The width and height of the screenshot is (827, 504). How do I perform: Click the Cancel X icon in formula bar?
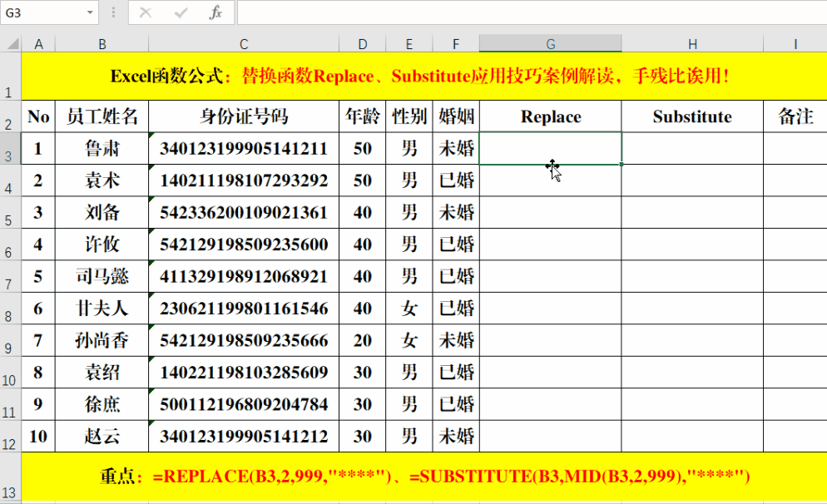pos(146,12)
